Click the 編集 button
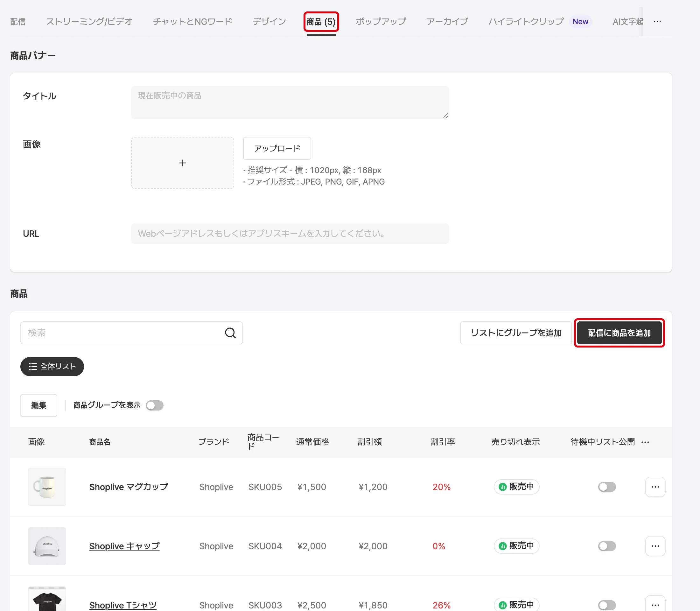Viewport: 700px width, 611px height. 39,405
